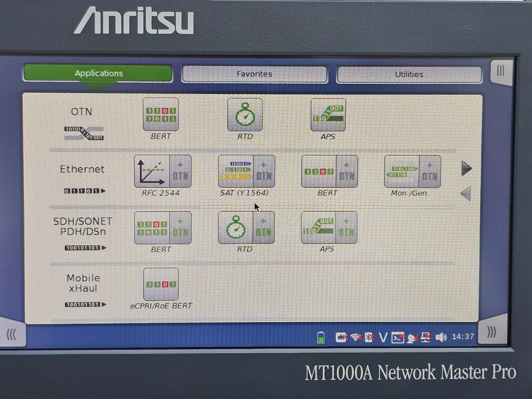Start the SDH/SONET APS test

319,228
